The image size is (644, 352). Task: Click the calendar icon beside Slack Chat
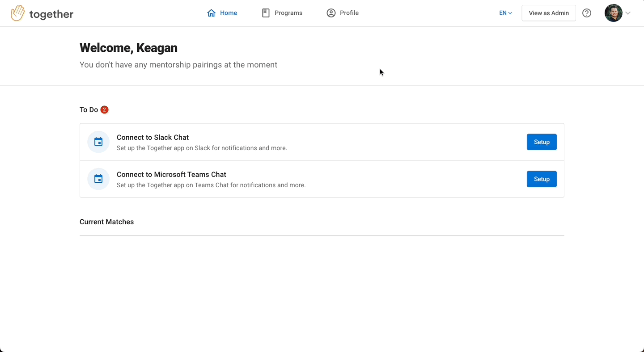98,142
